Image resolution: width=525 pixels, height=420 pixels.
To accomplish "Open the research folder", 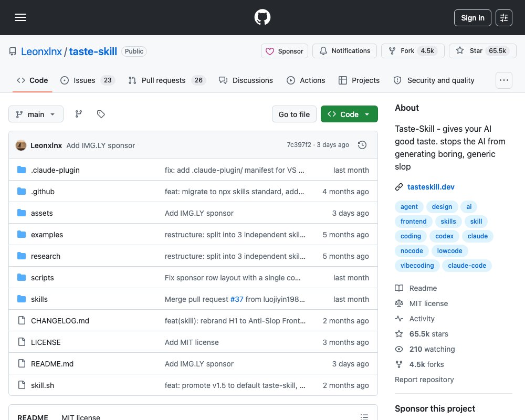I will tap(46, 256).
